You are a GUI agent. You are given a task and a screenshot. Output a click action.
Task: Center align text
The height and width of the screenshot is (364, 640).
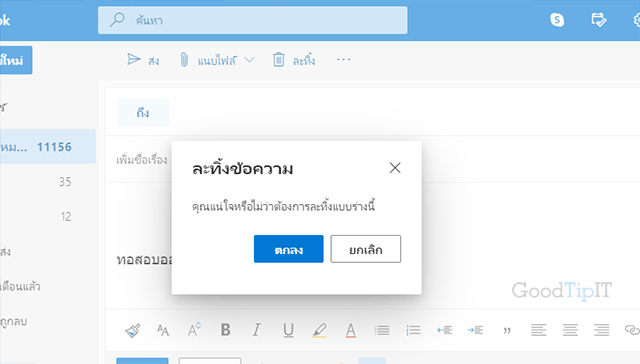pyautogui.click(x=570, y=330)
